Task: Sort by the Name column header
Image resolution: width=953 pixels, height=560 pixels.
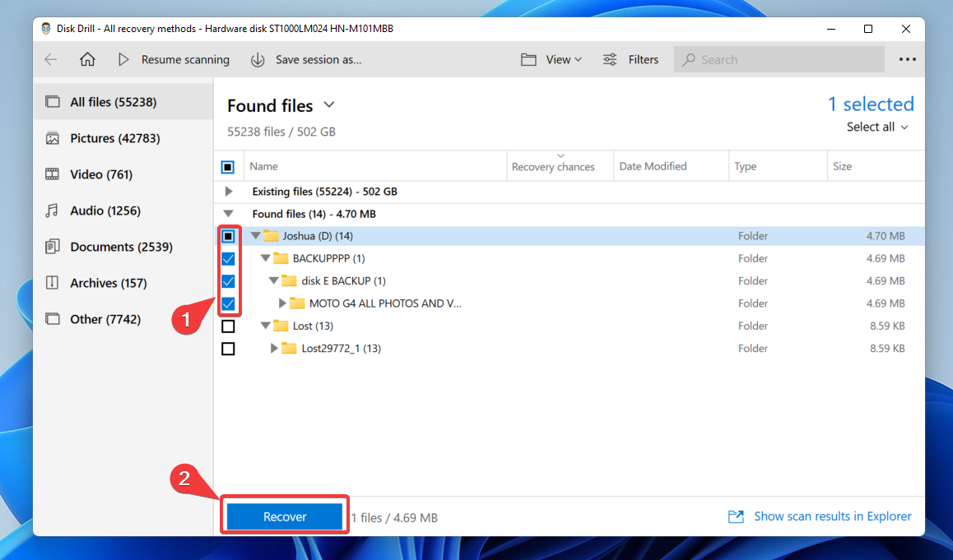Action: (x=375, y=166)
